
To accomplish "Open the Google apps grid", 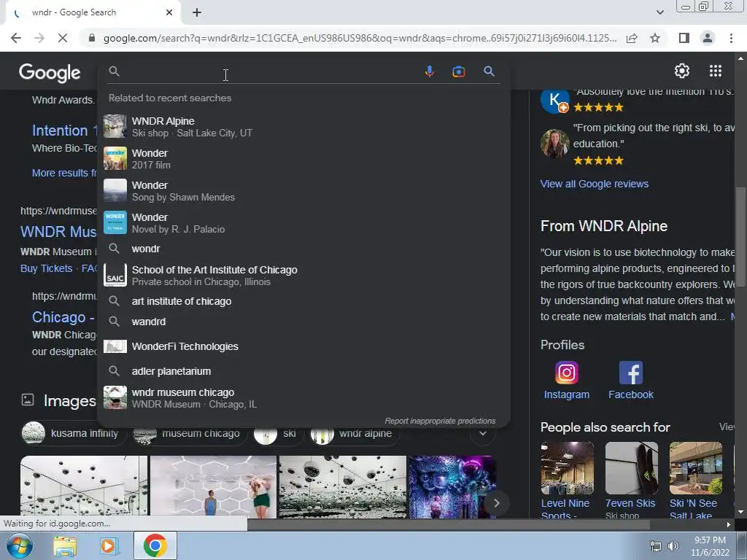I will (716, 71).
